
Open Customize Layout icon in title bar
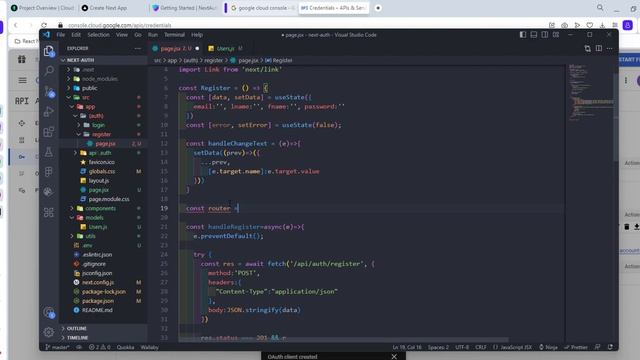(x=556, y=35)
